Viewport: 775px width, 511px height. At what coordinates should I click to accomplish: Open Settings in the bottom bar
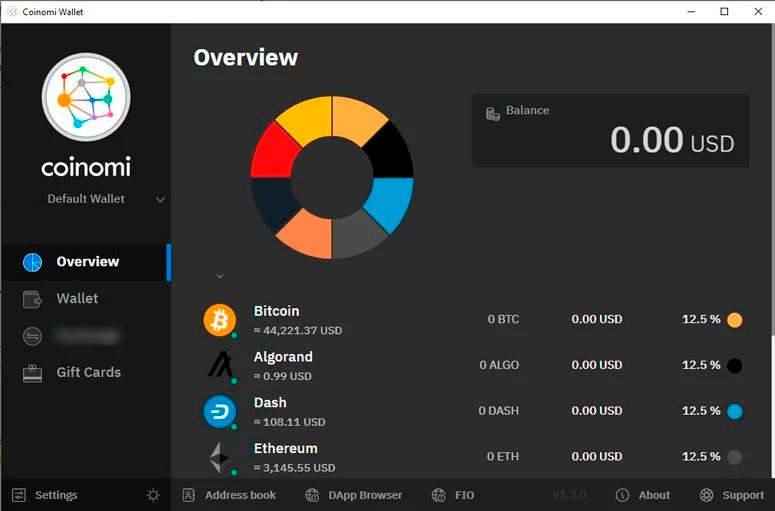coord(45,495)
